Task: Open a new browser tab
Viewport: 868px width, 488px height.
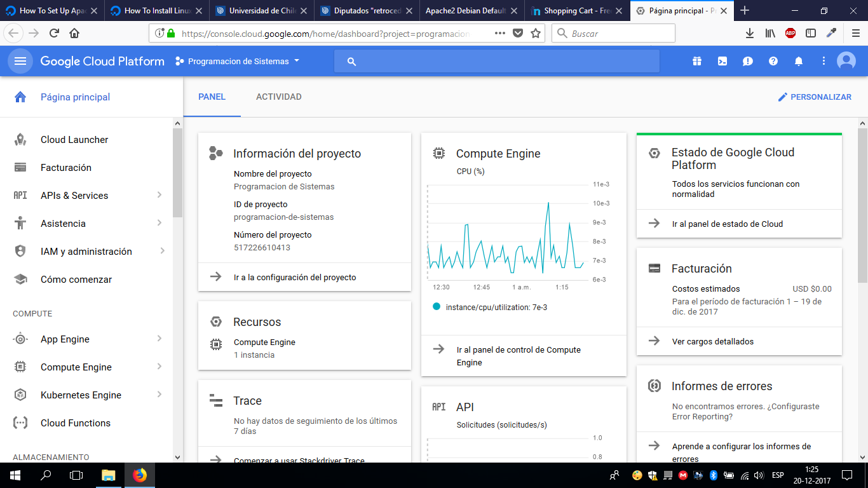Action: (745, 11)
